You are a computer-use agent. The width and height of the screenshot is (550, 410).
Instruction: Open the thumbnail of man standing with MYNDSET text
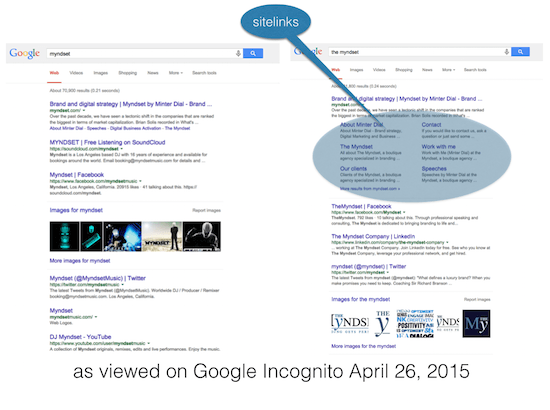point(162,236)
